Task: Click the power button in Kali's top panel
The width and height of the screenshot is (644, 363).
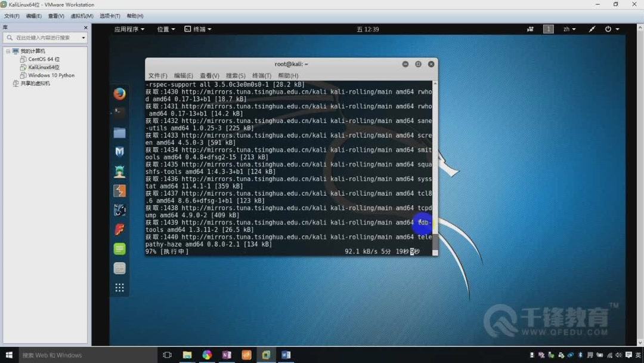Action: click(608, 29)
